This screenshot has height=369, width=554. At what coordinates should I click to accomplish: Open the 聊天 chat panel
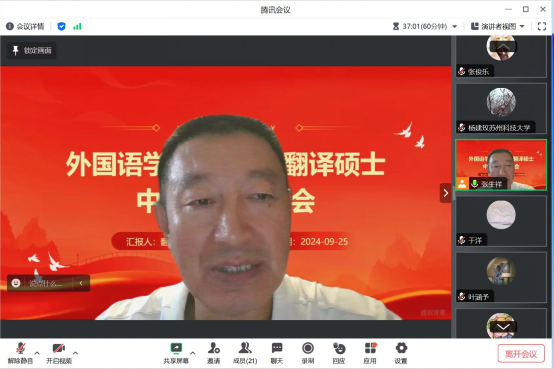277,353
